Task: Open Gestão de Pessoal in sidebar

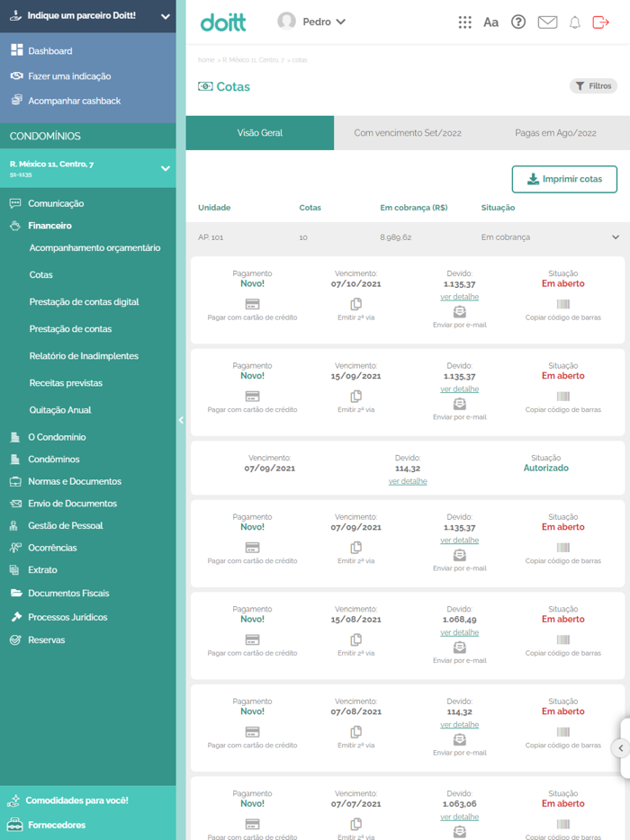Action: point(66,525)
